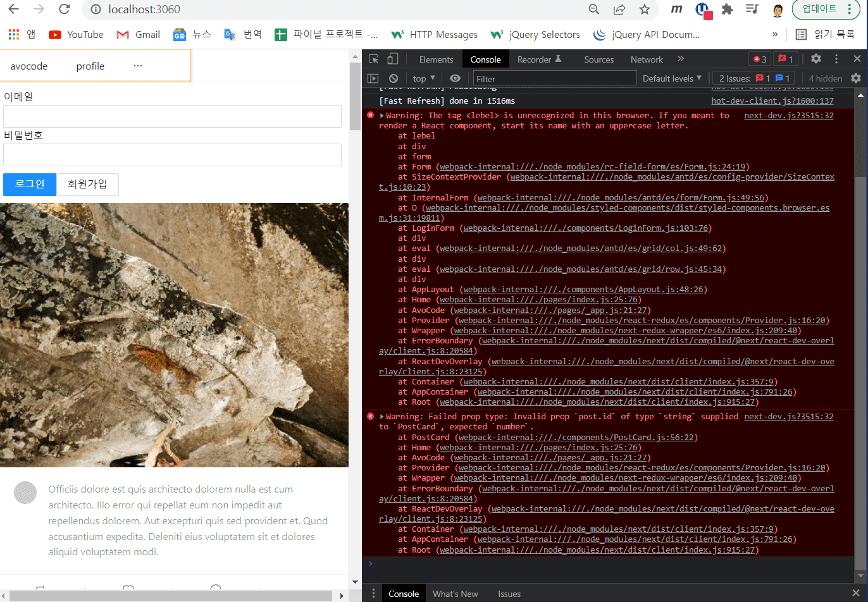Viewport: 868px width, 602px height.
Task: Click the address bar URL
Action: click(x=144, y=9)
